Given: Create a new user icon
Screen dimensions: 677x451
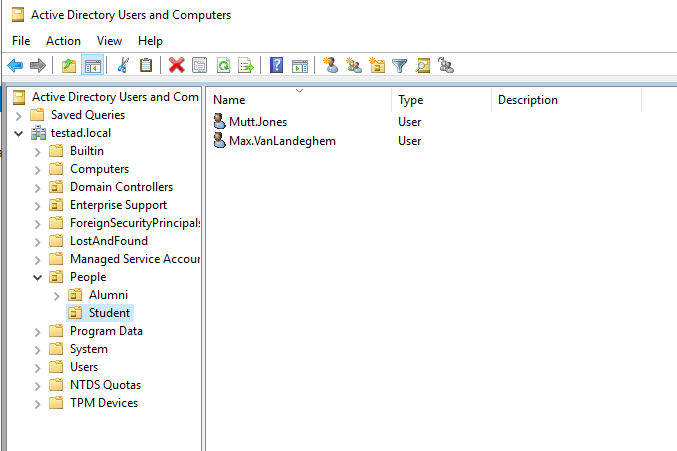Looking at the screenshot, I should click(331, 65).
